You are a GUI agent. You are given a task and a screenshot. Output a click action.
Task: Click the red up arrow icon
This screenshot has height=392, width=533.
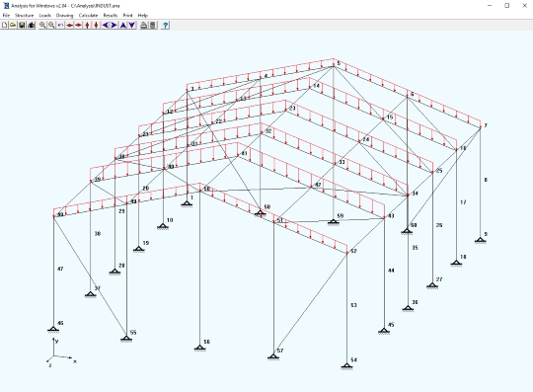click(88, 25)
